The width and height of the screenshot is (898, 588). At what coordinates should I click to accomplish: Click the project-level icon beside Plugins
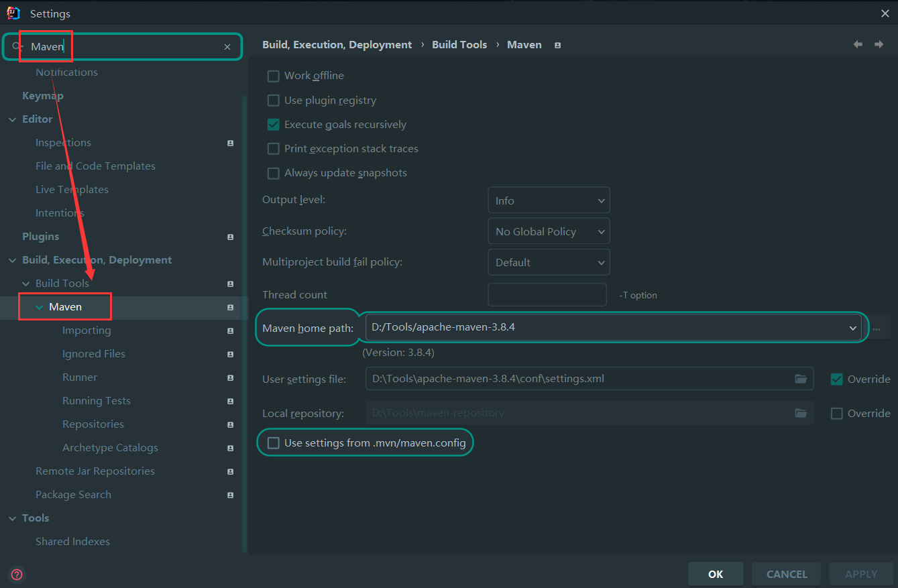coord(230,237)
